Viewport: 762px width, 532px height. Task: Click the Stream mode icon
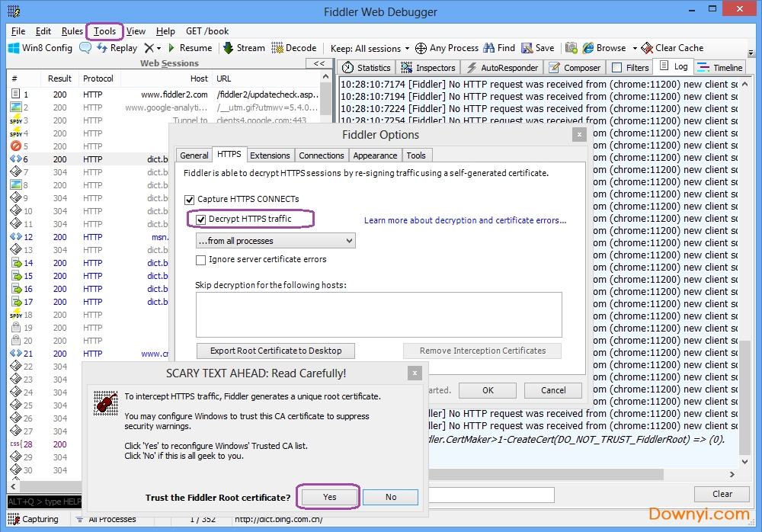click(228, 48)
